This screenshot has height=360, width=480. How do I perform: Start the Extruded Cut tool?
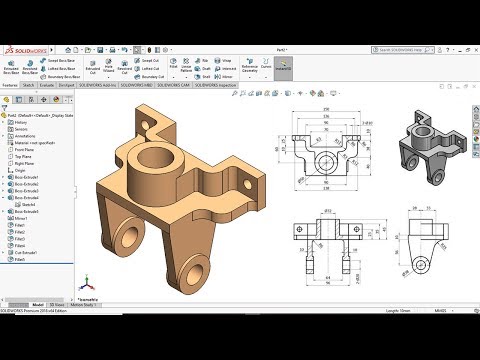pos(93,67)
